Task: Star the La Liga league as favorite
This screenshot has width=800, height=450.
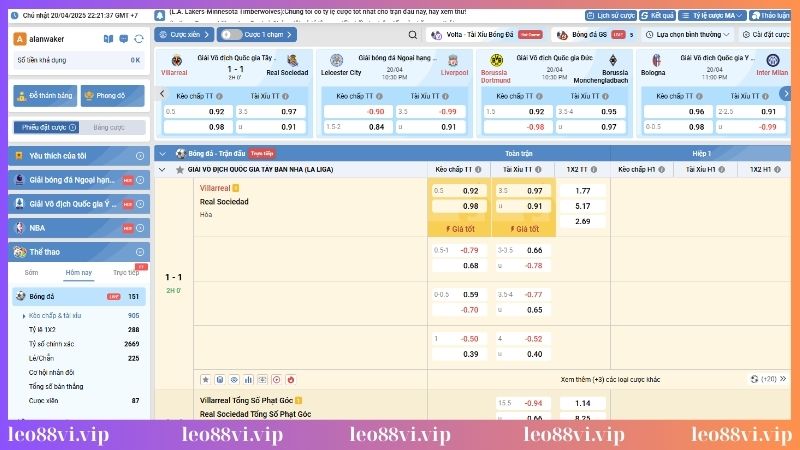Action: (x=178, y=170)
